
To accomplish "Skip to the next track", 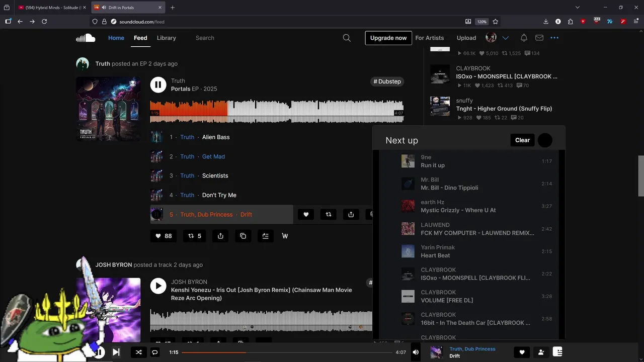I will tap(116, 352).
